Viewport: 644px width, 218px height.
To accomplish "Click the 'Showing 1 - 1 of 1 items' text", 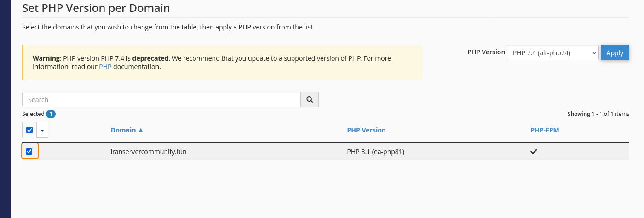I will click(x=598, y=114).
